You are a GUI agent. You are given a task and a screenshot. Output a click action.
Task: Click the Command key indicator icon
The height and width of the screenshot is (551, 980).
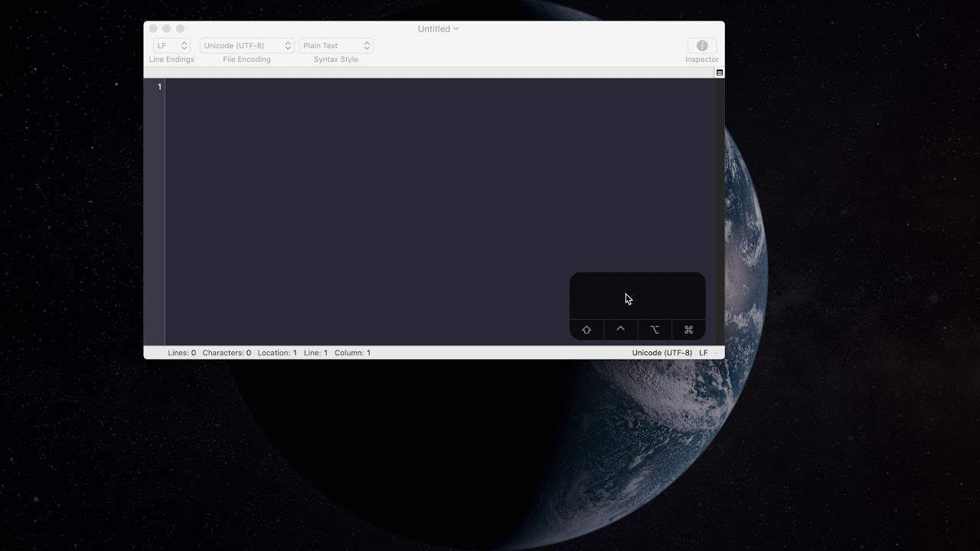point(688,330)
